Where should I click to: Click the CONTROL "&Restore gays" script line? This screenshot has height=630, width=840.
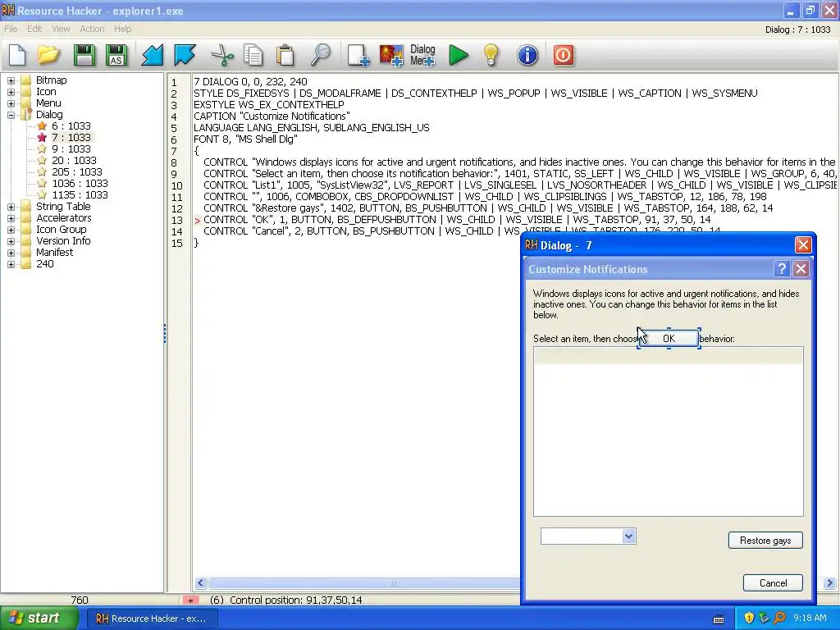tap(488, 208)
